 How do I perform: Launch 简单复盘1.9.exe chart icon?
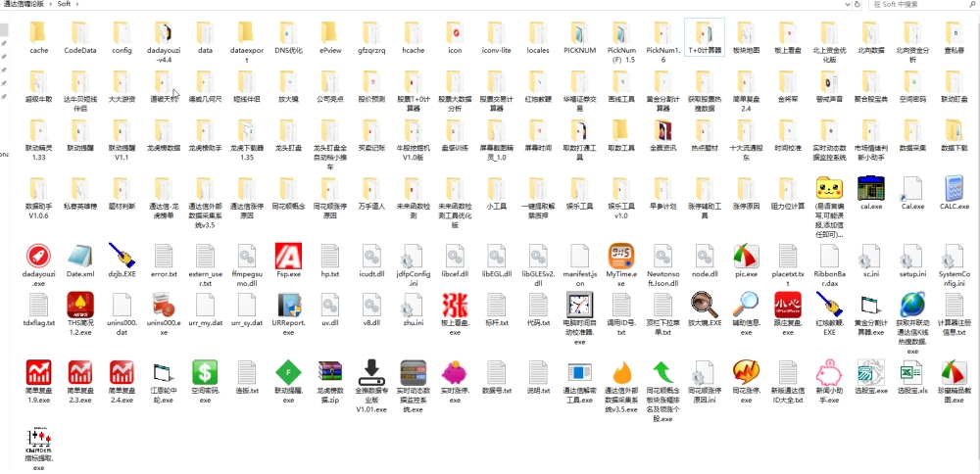39,372
